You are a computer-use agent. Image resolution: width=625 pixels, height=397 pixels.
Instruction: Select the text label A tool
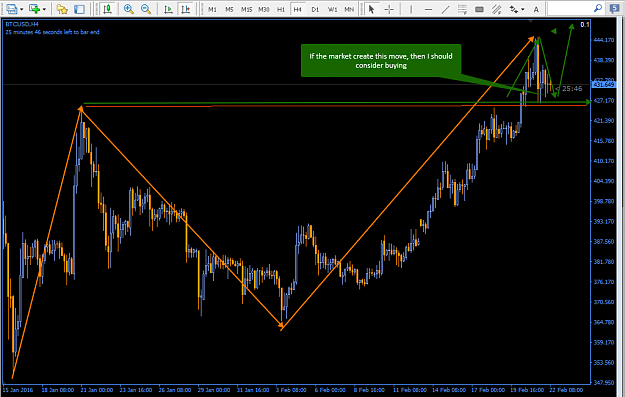pyautogui.click(x=536, y=9)
